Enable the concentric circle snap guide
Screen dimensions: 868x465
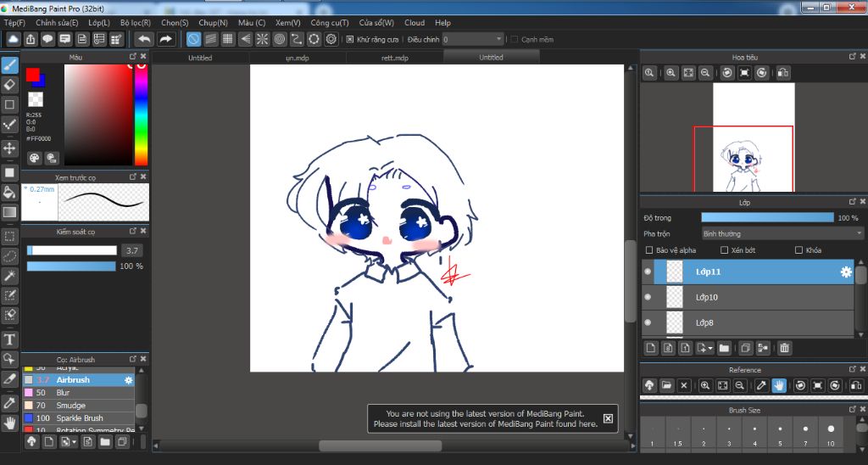[280, 39]
